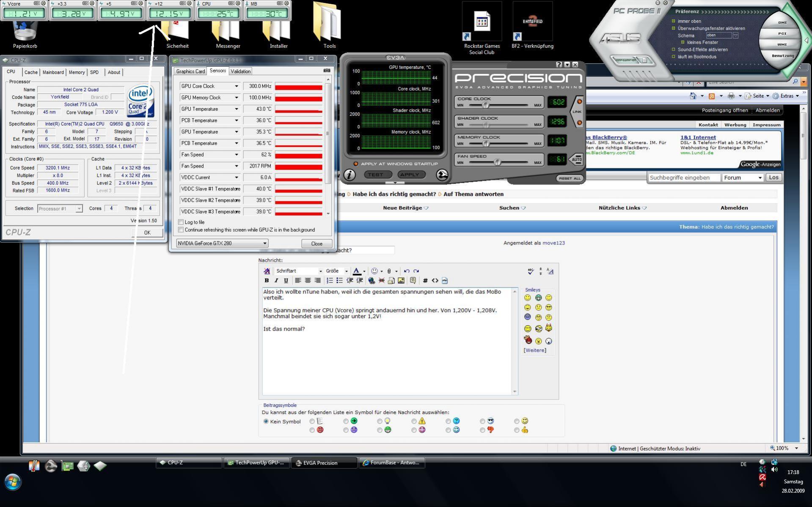The image size is (812, 507).
Task: Open NVIDIA GeForce GTX 280 dropdown
Action: pos(222,243)
